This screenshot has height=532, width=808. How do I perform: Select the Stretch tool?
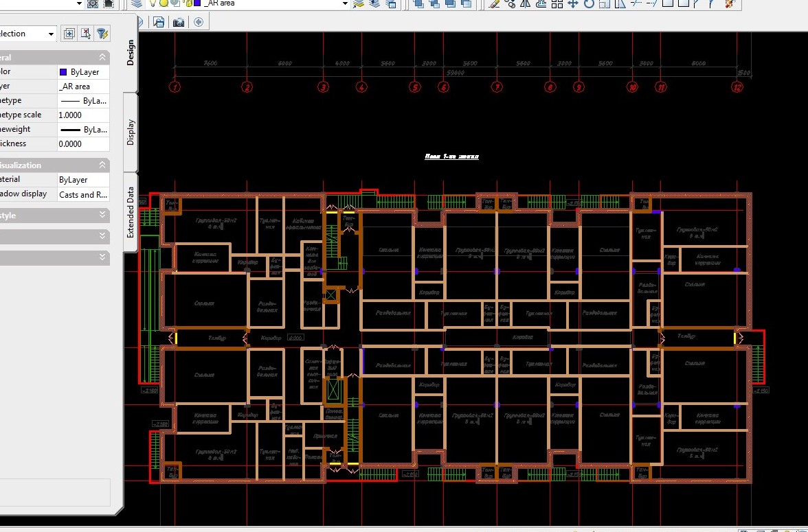tap(620, 3)
